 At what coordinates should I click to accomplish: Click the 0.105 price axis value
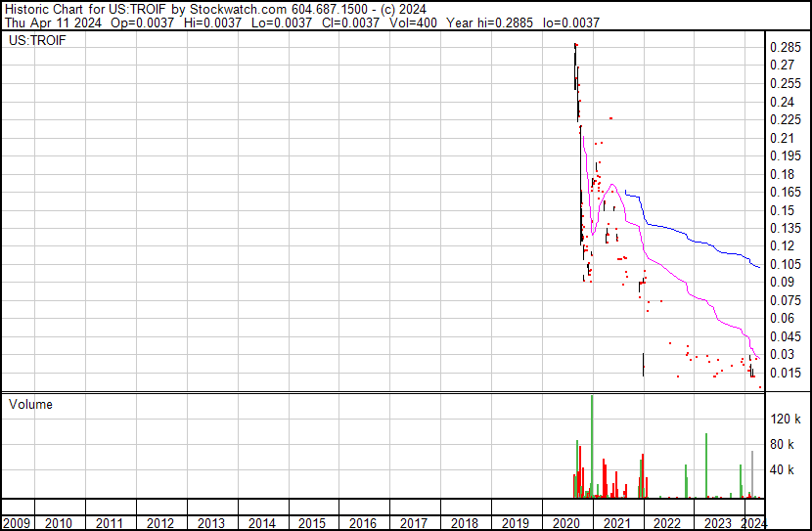(786, 264)
